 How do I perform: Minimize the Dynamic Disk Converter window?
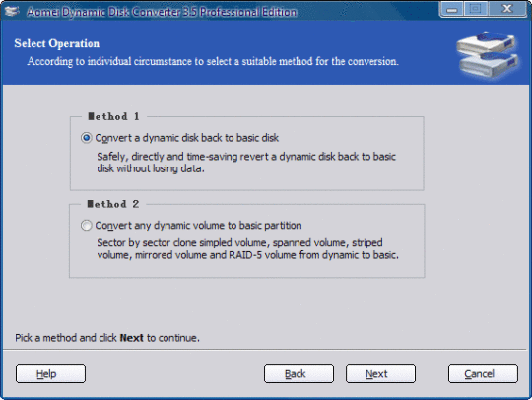pos(451,9)
